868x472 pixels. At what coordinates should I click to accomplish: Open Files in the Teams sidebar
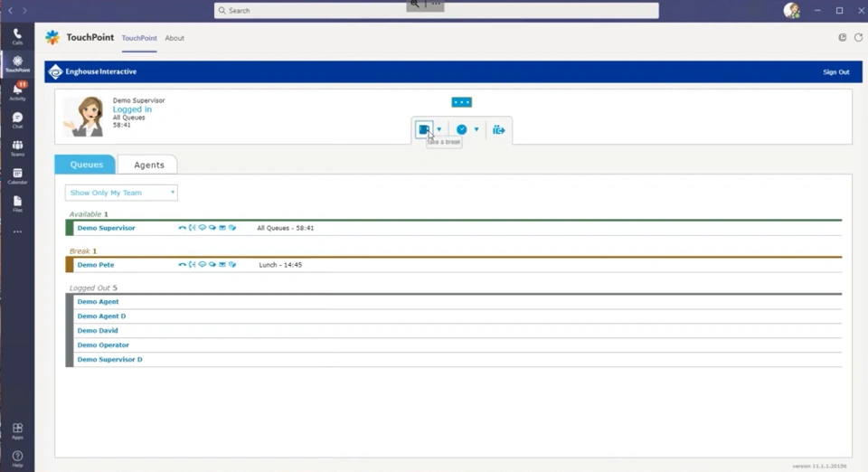[x=17, y=203]
